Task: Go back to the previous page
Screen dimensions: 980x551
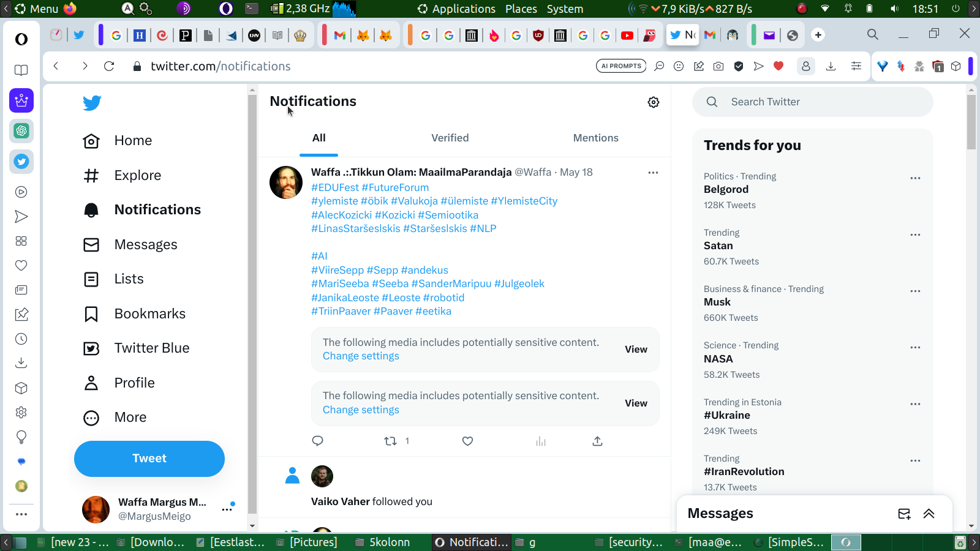Action: (x=56, y=66)
